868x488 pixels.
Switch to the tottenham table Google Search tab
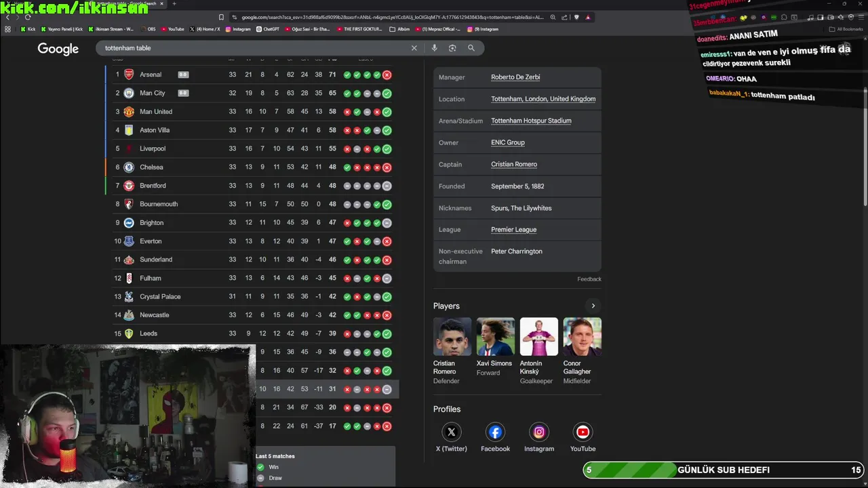click(x=127, y=4)
